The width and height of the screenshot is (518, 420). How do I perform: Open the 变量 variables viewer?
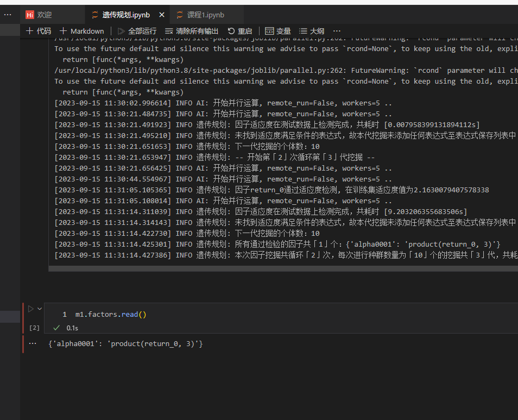[278, 31]
